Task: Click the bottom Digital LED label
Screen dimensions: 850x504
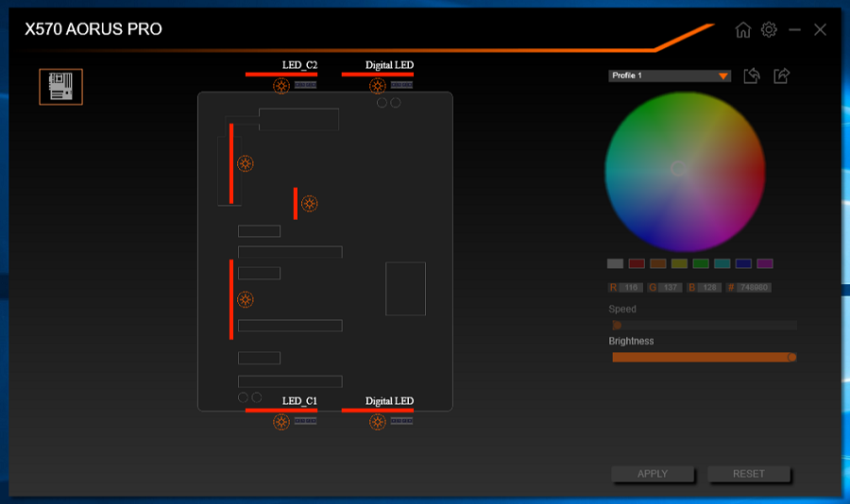Action: point(389,401)
